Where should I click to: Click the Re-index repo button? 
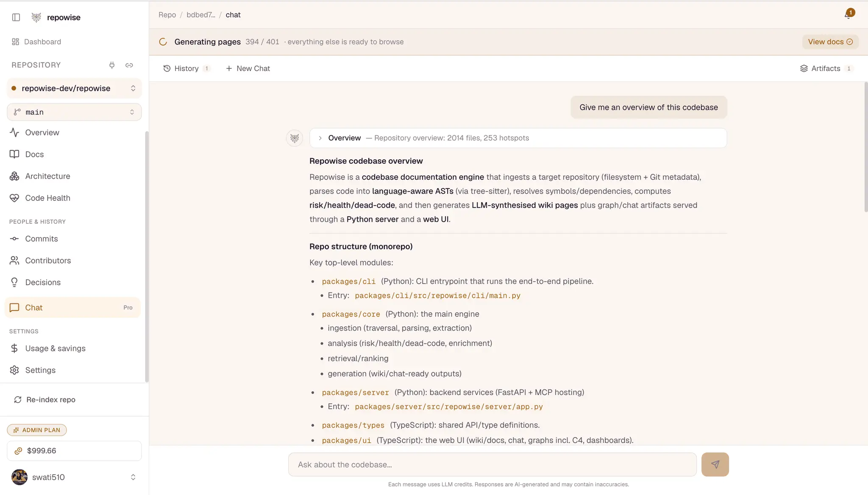click(45, 400)
